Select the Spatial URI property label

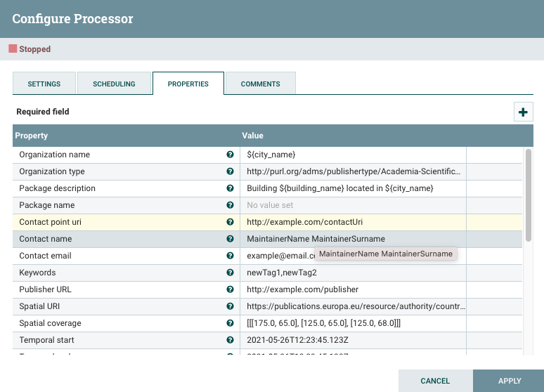(39, 306)
